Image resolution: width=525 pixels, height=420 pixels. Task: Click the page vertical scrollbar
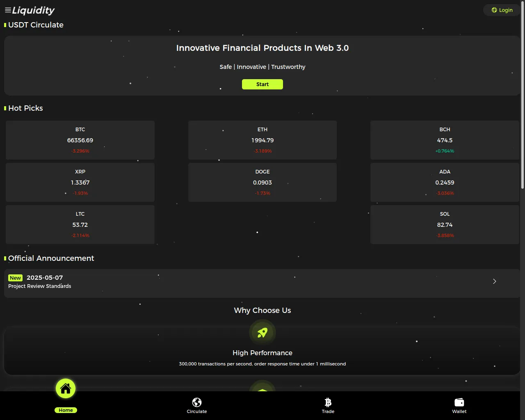click(x=523, y=94)
